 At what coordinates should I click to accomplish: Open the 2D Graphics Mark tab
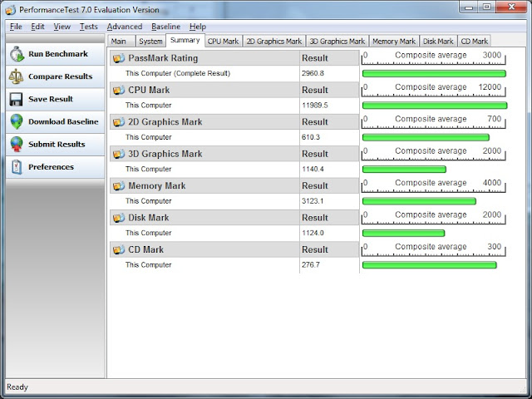[x=274, y=41]
